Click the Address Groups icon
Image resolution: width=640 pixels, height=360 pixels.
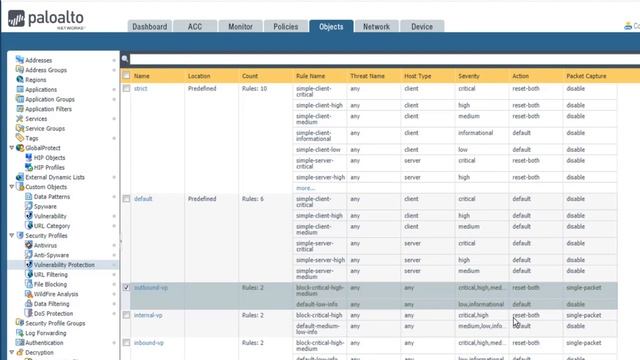click(x=20, y=69)
